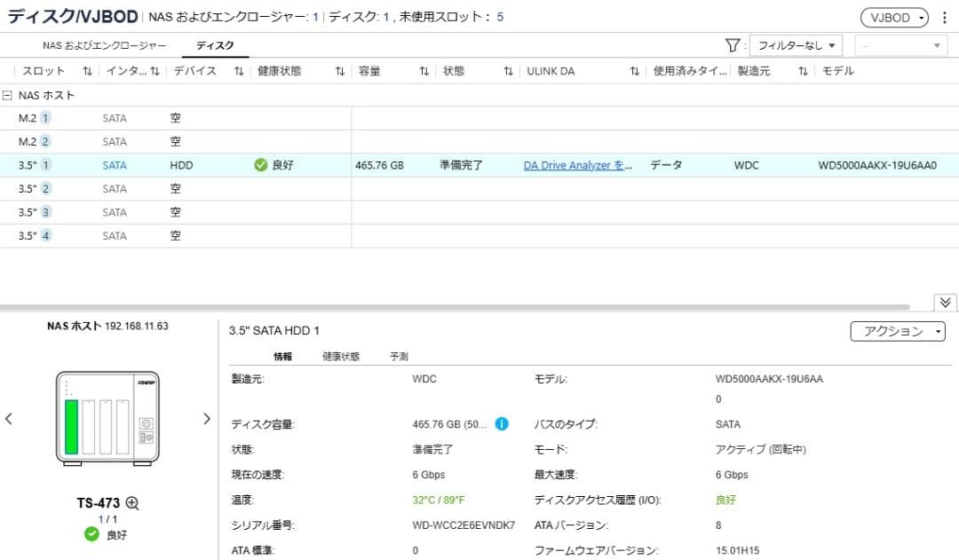Open the アクション dropdown
Viewport: 959px width, 560px height.
pos(898,330)
